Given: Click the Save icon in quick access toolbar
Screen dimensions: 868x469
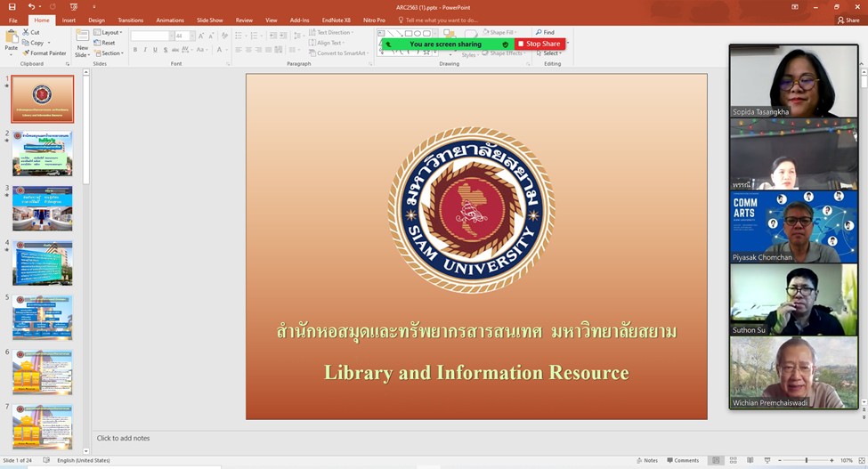Looking at the screenshot, I should click(x=12, y=6).
